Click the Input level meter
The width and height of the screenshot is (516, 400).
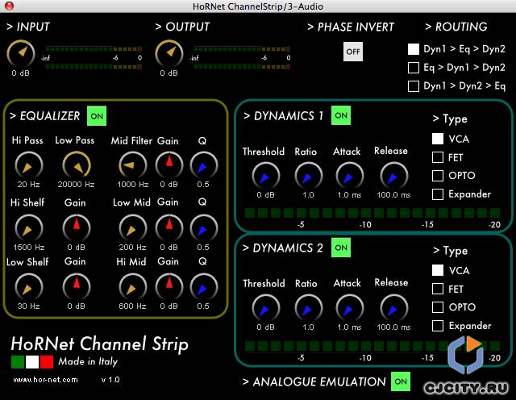pos(93,58)
